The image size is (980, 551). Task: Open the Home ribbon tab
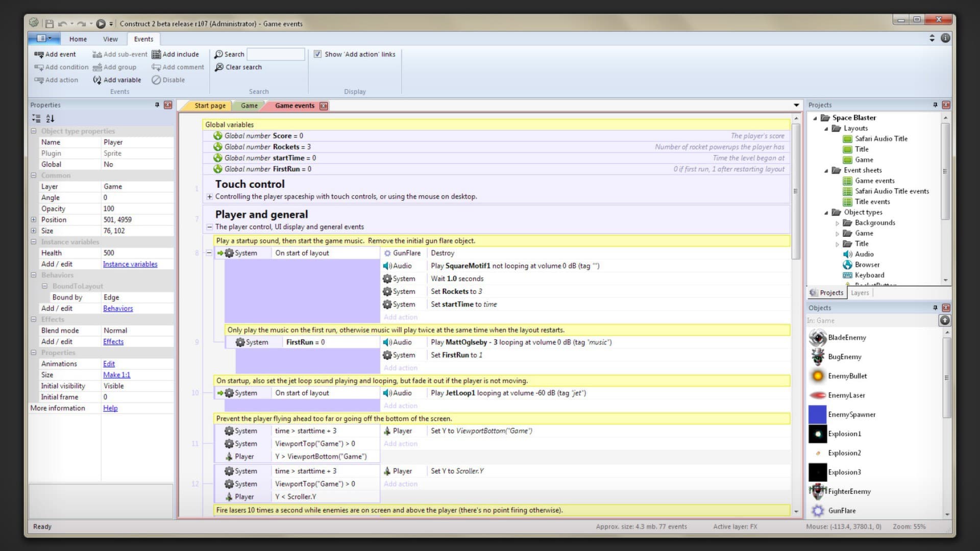(x=78, y=39)
